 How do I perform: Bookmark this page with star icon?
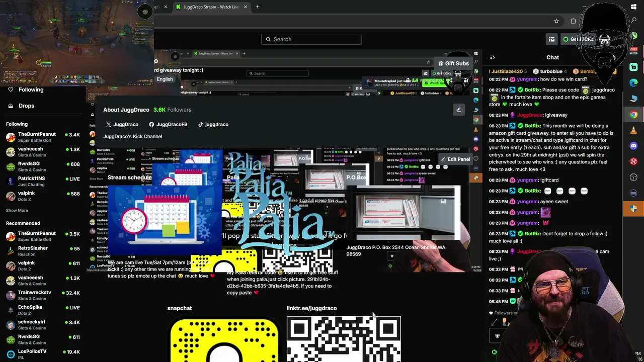556,21
